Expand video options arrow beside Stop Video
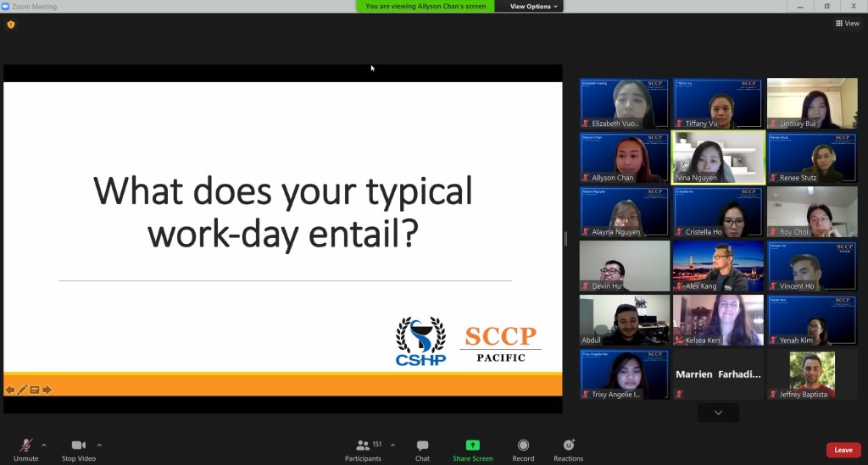The height and width of the screenshot is (465, 868). 99,445
